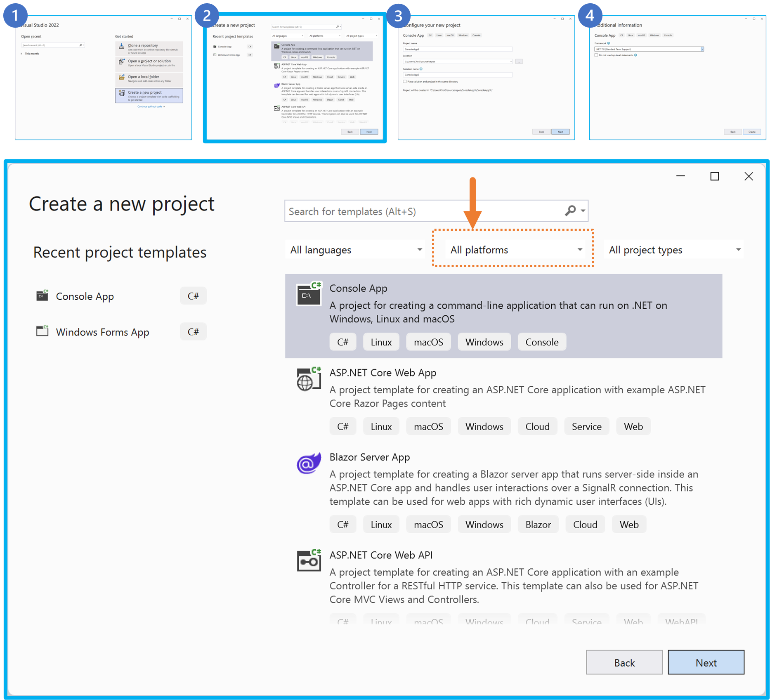Minimize the Create a new project dialog

[680, 176]
